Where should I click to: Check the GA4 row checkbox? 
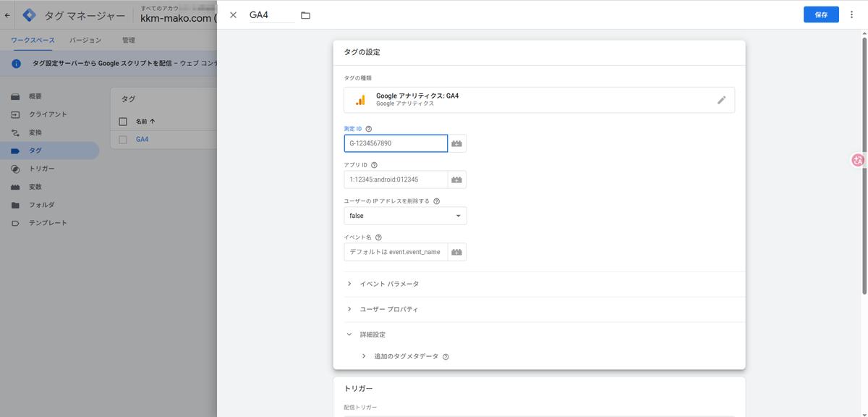123,140
